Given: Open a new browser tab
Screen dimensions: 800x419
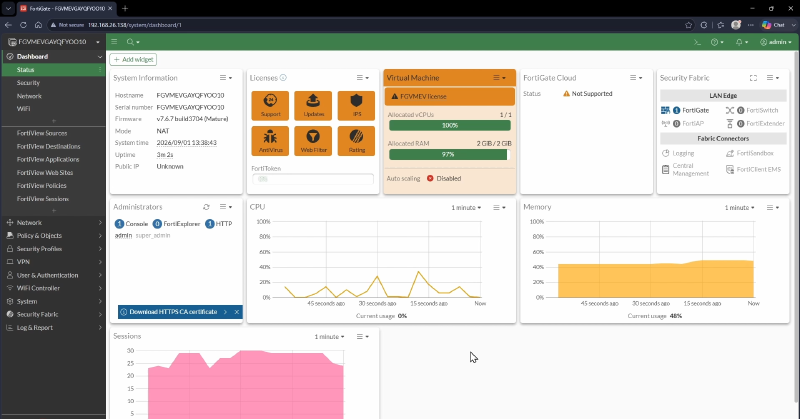Looking at the screenshot, I should click(x=125, y=8).
